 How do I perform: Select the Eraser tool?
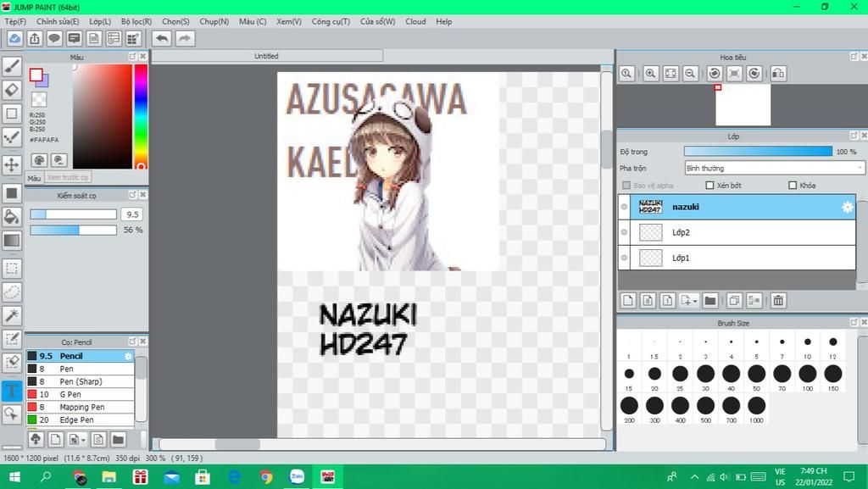coord(12,90)
